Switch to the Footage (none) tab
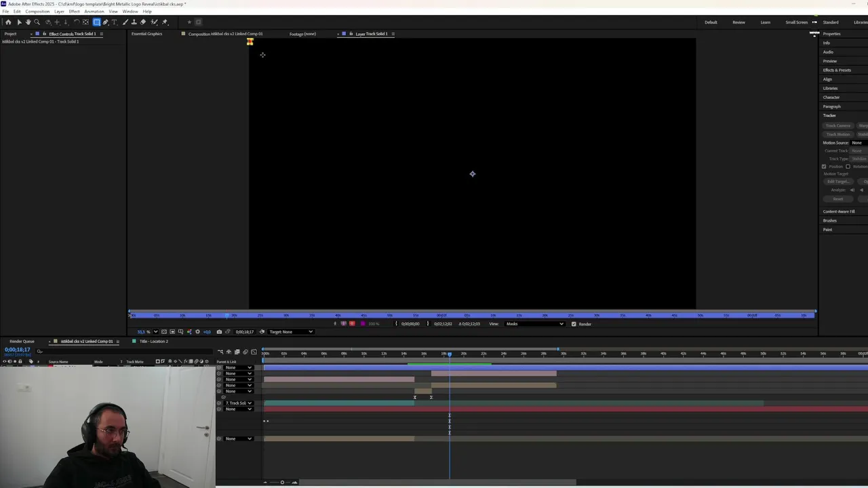This screenshot has width=868, height=488. pyautogui.click(x=302, y=34)
